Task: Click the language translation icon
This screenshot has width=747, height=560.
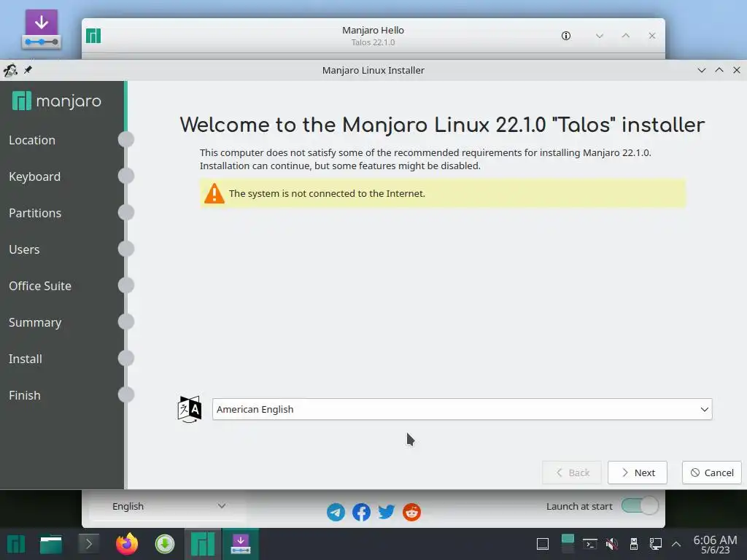Action: coord(190,409)
